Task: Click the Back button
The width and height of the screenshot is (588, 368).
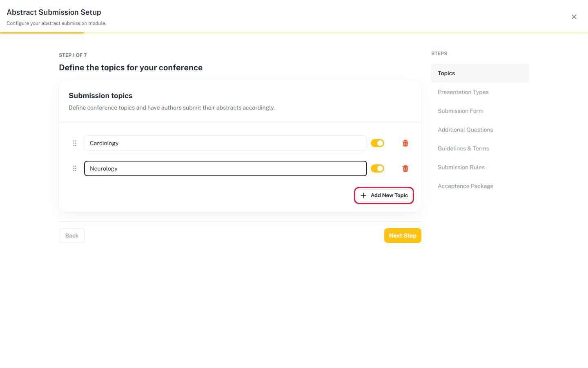Action: coord(72,236)
